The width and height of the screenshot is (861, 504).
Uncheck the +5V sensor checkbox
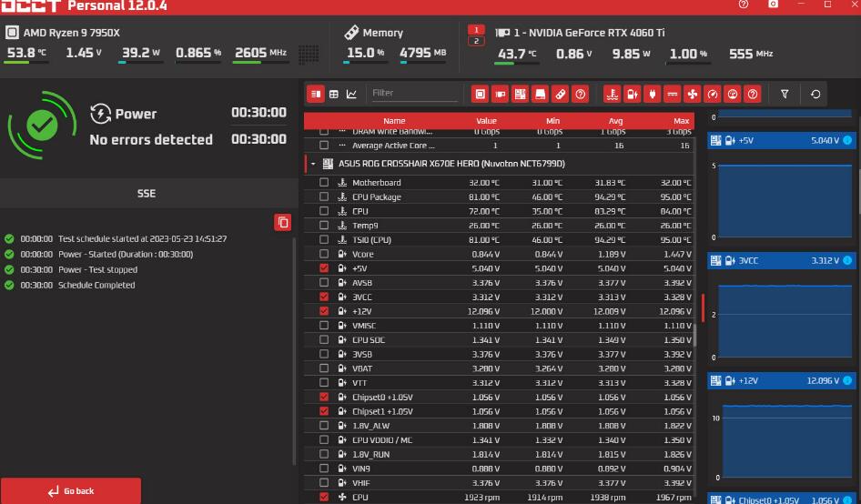point(324,268)
